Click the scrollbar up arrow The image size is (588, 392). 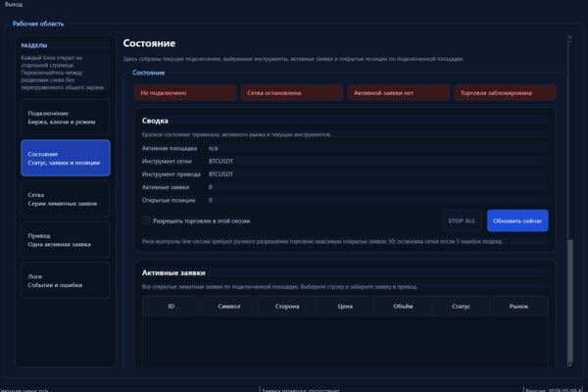tap(570, 37)
